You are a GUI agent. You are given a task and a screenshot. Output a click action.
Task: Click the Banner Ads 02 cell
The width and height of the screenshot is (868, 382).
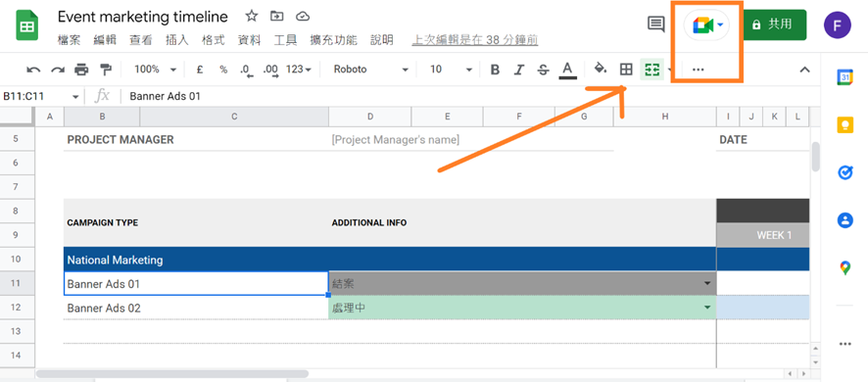pyautogui.click(x=196, y=308)
